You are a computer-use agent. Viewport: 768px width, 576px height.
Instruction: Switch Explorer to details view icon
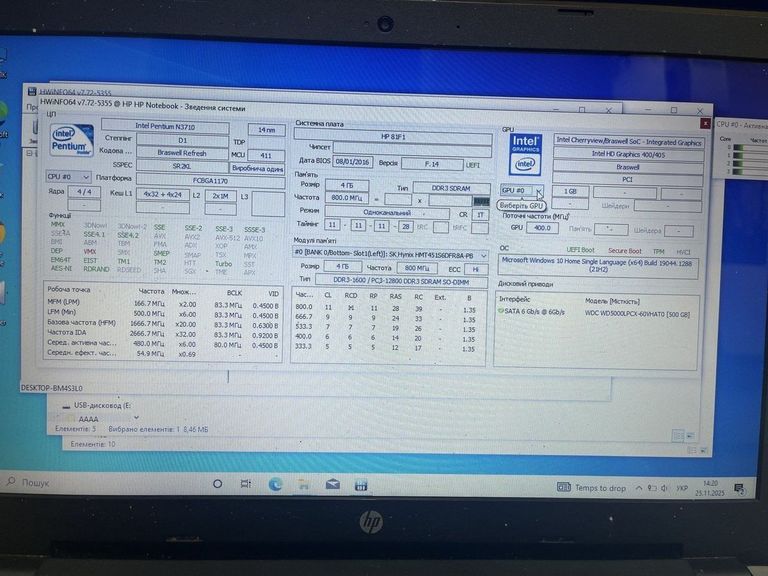click(678, 435)
